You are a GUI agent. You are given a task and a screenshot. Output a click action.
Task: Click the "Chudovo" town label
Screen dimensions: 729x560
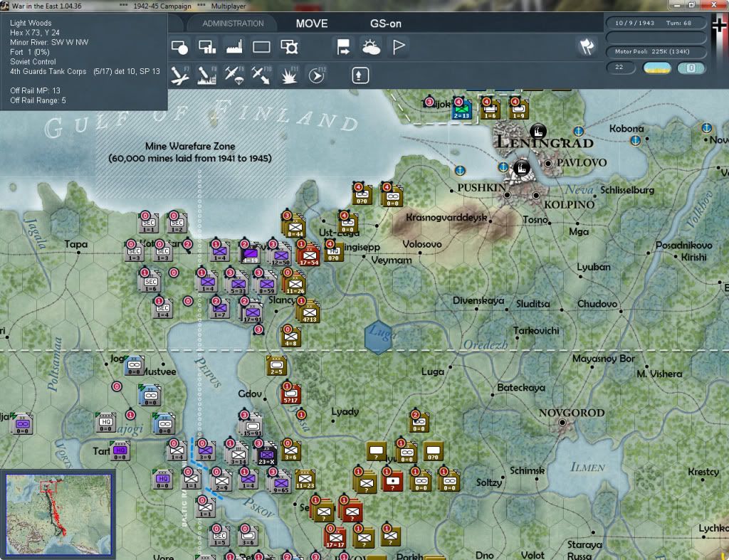point(597,304)
